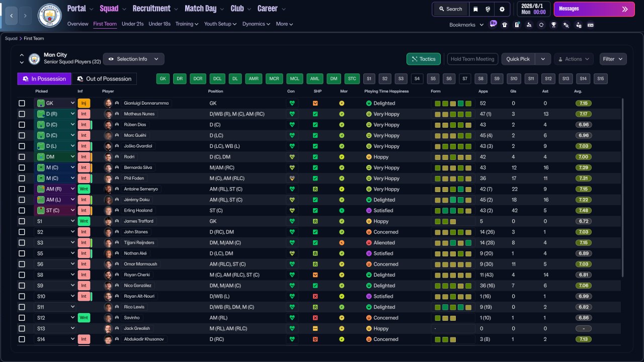Open the Actions dropdown
The image size is (644, 362).
[574, 59]
